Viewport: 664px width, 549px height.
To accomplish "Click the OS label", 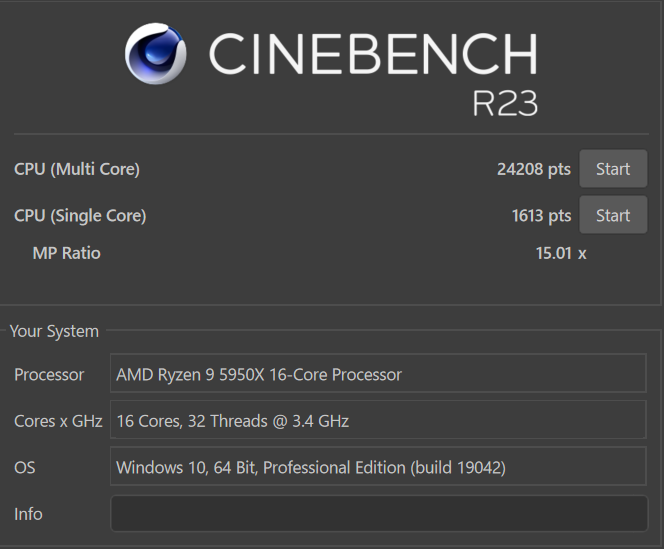I will pyautogui.click(x=25, y=468).
